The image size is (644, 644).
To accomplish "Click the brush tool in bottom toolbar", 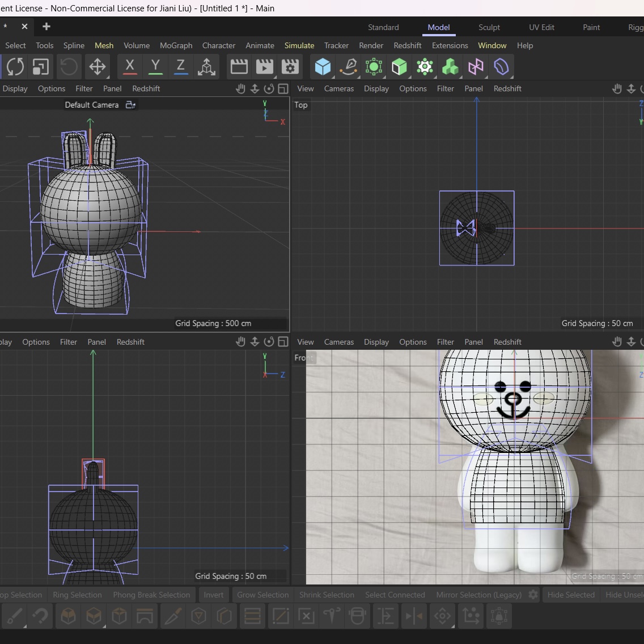I will coord(15,616).
